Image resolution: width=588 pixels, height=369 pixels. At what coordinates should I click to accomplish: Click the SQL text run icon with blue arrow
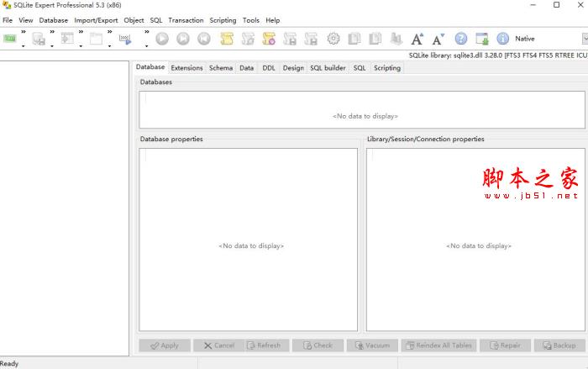(125, 39)
